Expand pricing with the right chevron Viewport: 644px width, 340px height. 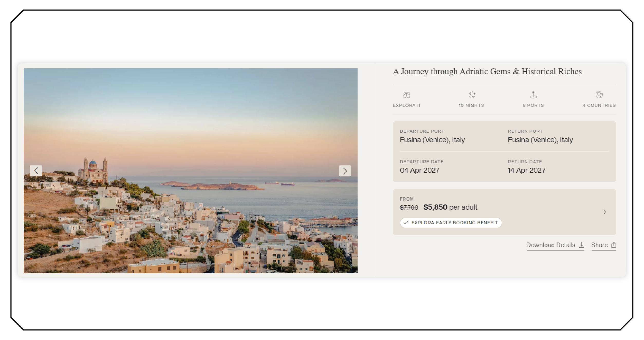[605, 212]
